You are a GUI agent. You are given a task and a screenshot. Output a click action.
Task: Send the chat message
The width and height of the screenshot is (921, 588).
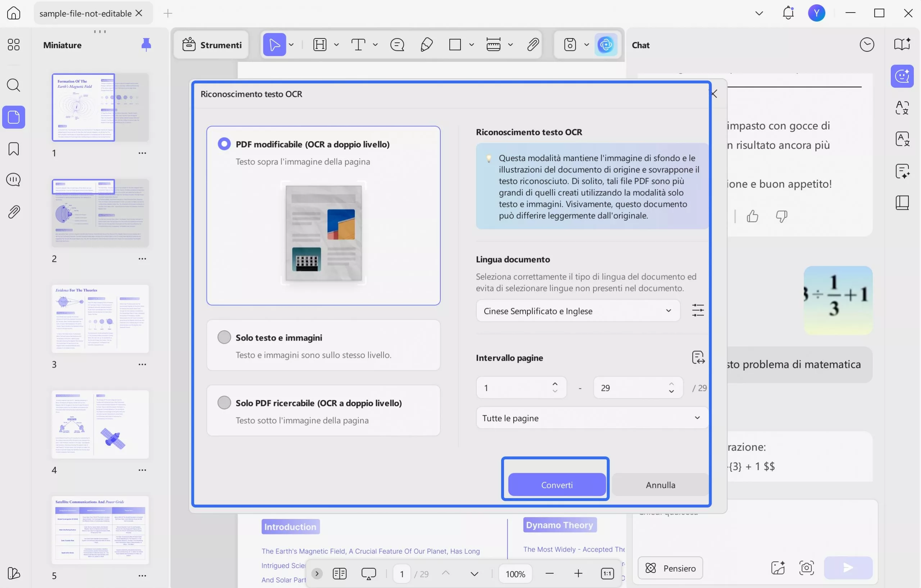point(848,568)
